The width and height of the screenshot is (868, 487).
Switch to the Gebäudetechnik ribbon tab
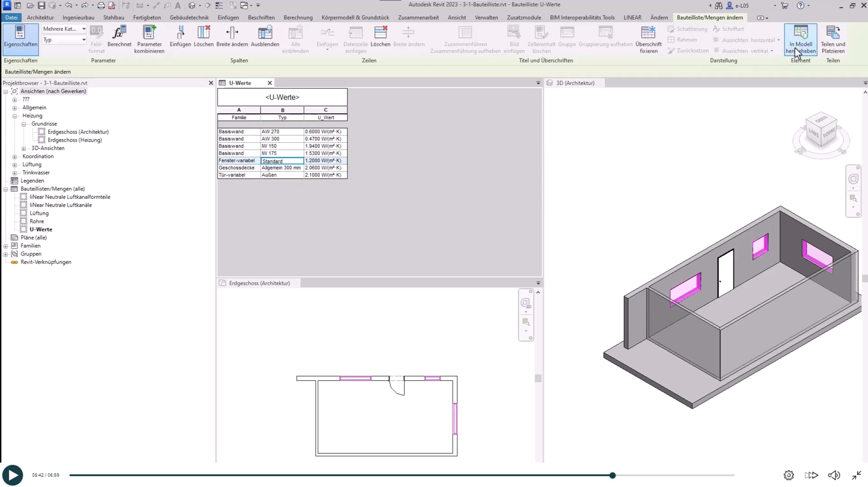tap(189, 18)
